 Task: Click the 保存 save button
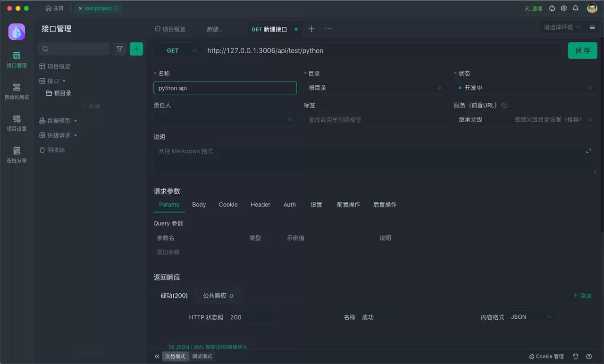click(583, 50)
